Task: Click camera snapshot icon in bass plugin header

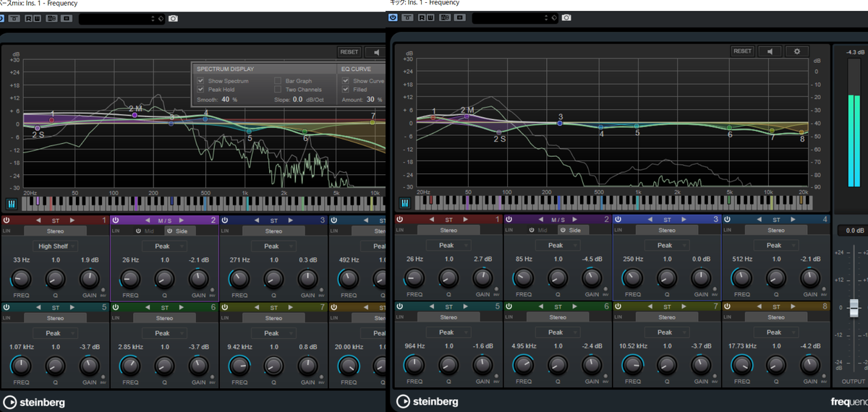Action: 173,17
